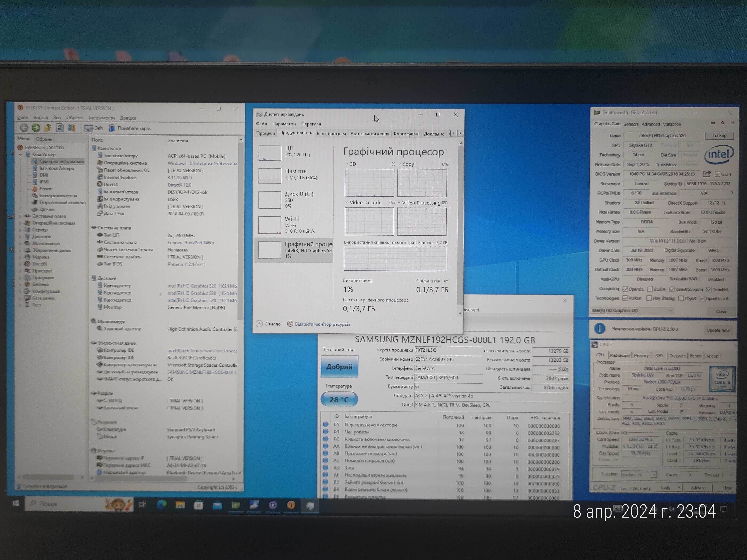Expand the Мережа tree node
Viewport: 747px width, 560px height.
point(20,257)
